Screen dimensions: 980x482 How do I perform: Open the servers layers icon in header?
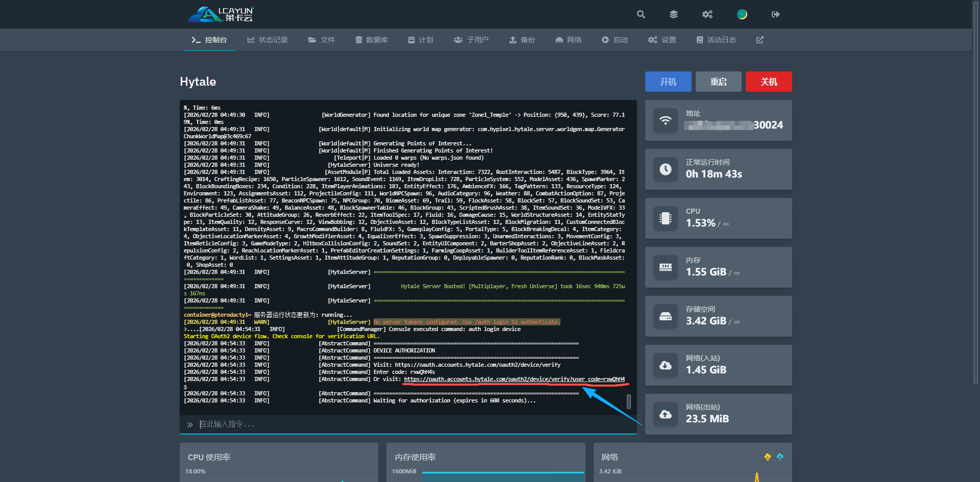(674, 14)
